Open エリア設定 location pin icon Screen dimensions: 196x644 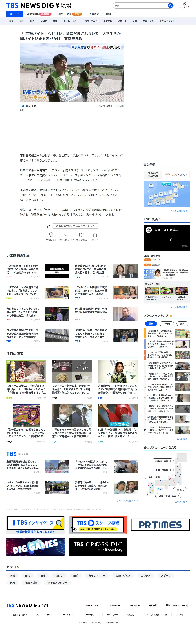click(x=185, y=4)
